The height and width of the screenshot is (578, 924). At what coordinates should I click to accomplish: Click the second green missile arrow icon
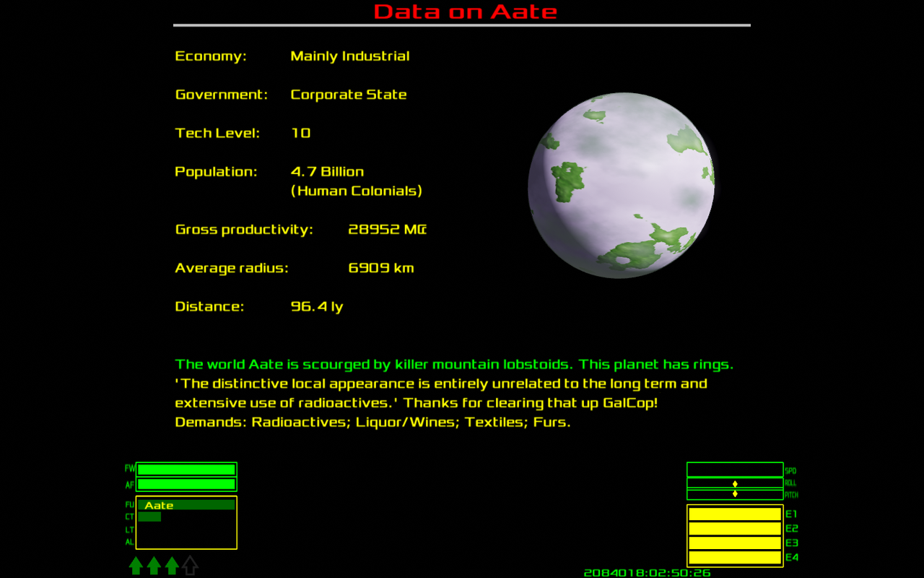coord(154,565)
